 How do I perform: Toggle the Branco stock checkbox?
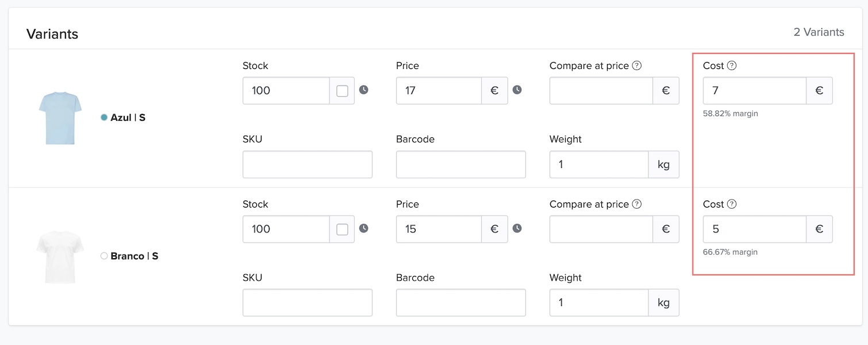tap(342, 229)
